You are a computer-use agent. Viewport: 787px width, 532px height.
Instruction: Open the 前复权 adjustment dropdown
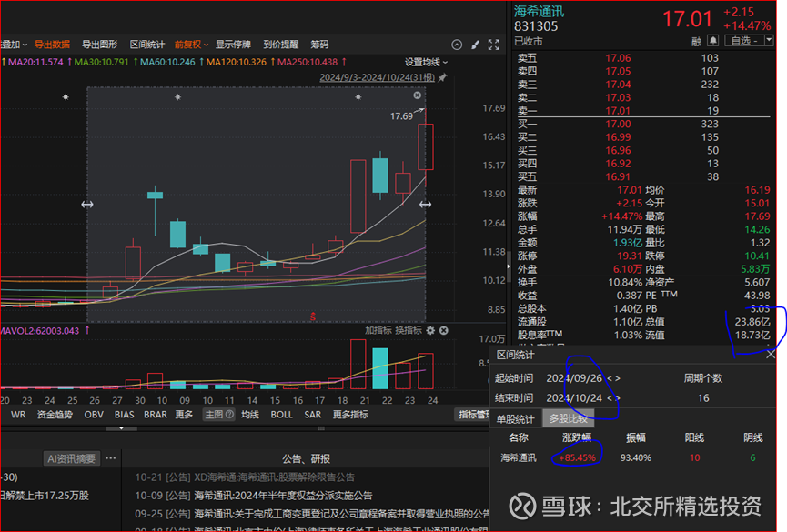pos(191,45)
